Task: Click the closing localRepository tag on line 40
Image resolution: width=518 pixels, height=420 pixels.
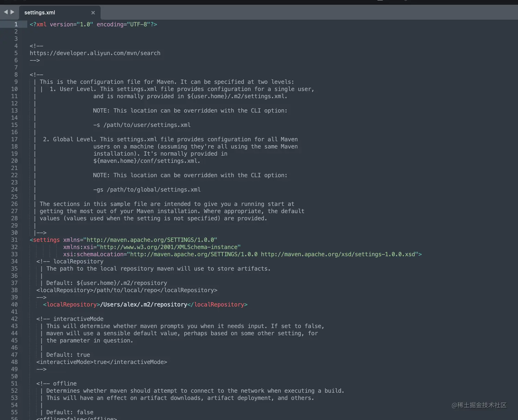Action: click(218, 305)
